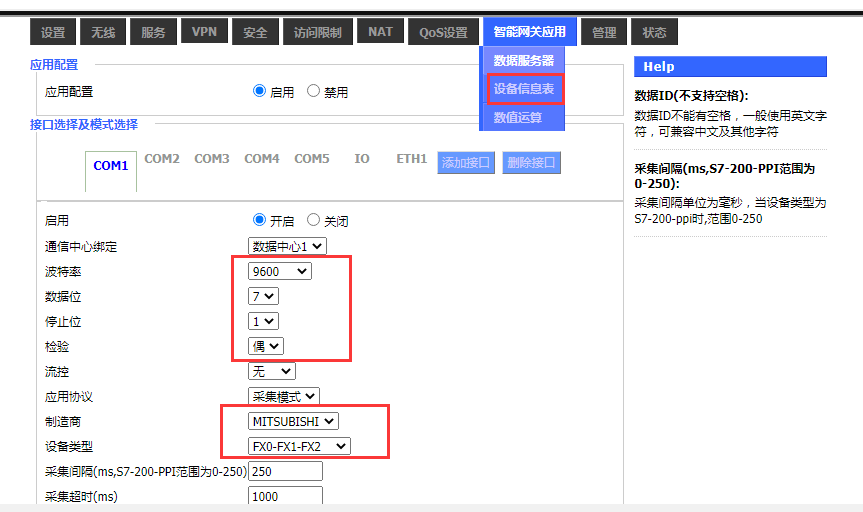Open the 数据位 dropdown showing 7
This screenshot has height=512, width=863.
tap(263, 296)
